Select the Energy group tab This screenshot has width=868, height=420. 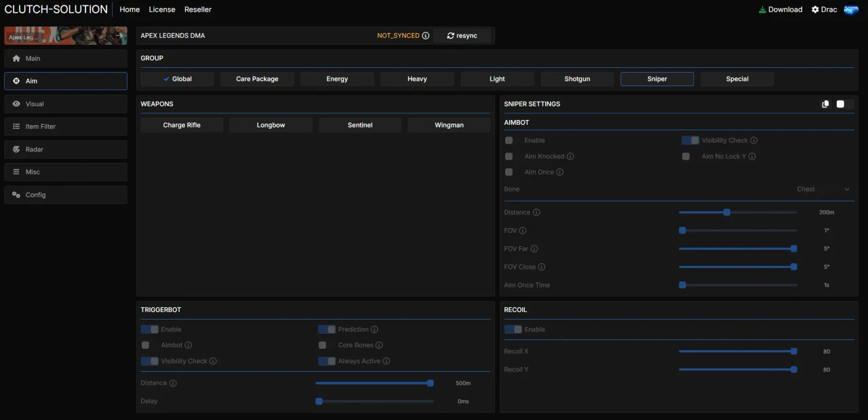[x=337, y=79]
